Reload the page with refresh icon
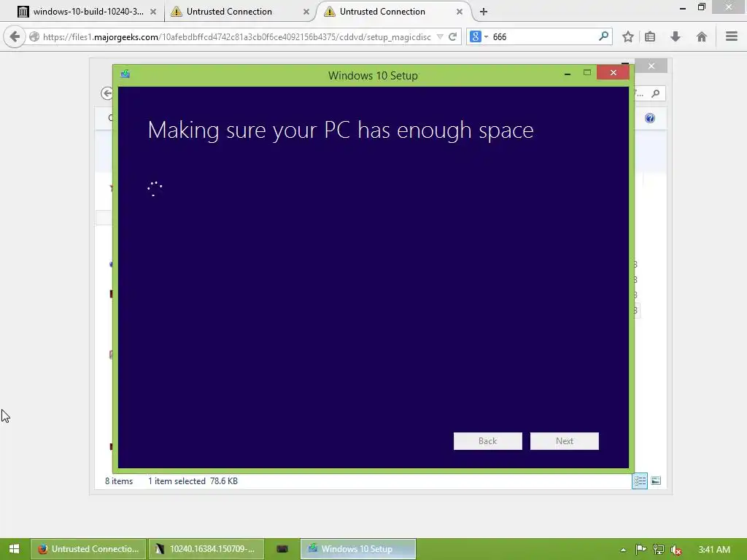The height and width of the screenshot is (560, 747). pos(452,36)
